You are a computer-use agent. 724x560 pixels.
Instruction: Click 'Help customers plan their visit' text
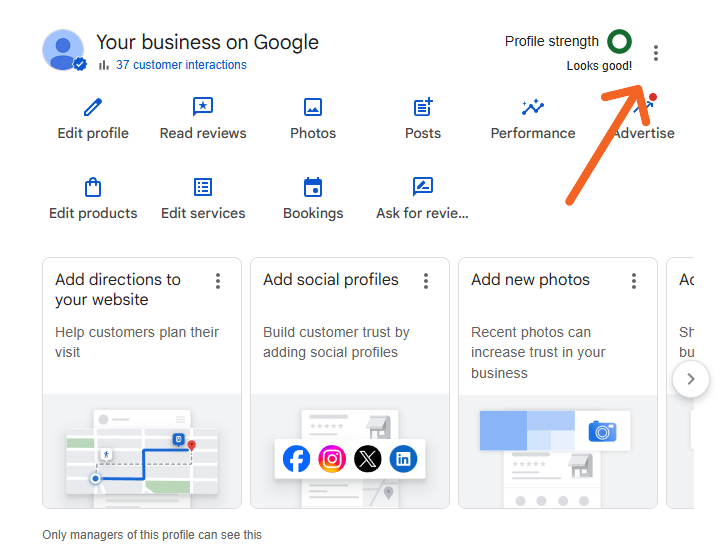click(x=137, y=342)
